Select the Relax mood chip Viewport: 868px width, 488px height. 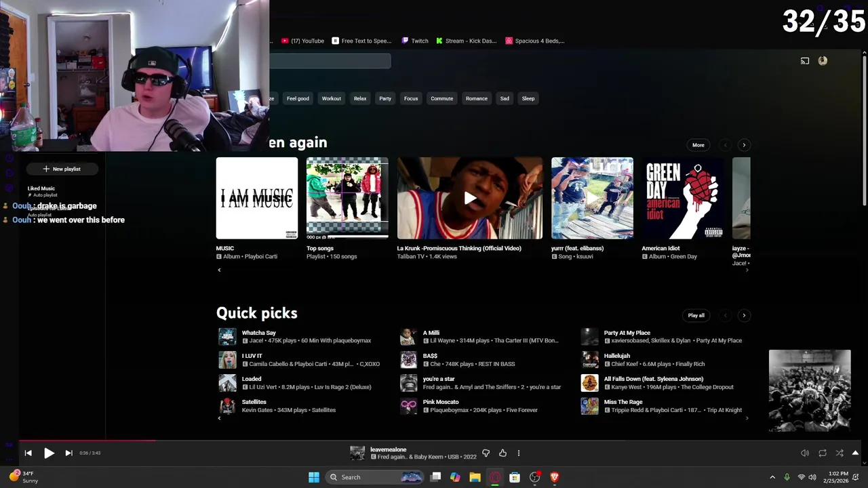point(360,98)
